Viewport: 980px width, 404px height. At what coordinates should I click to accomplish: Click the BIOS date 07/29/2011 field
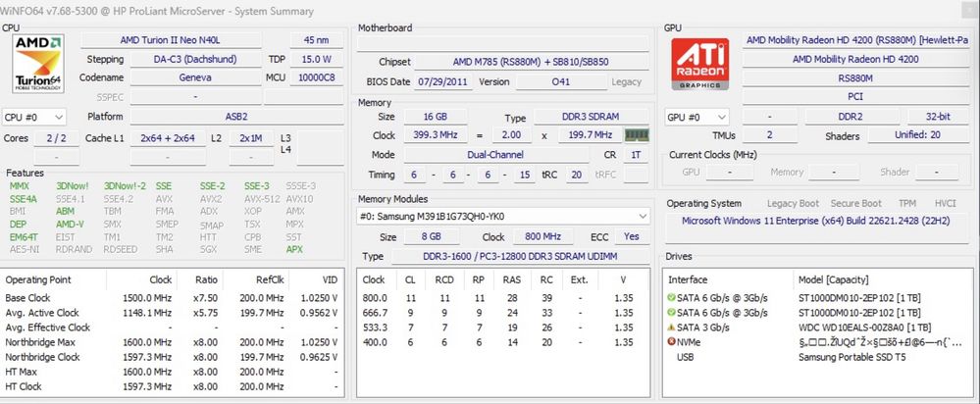pos(442,81)
